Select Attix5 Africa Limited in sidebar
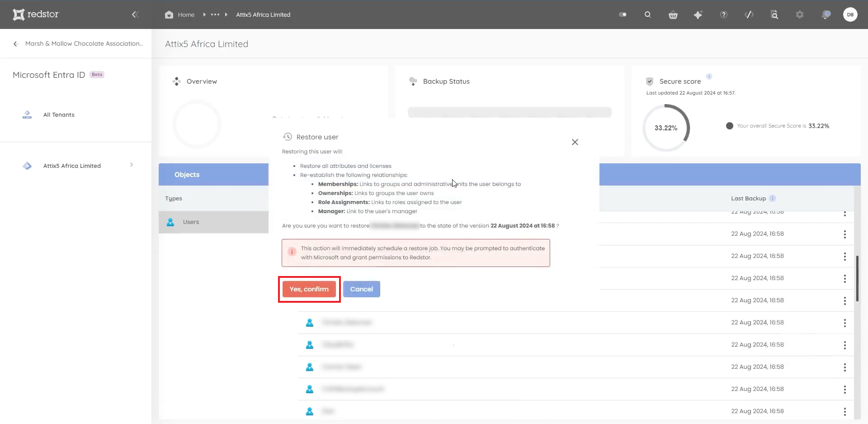The width and height of the screenshot is (868, 424). click(x=72, y=166)
